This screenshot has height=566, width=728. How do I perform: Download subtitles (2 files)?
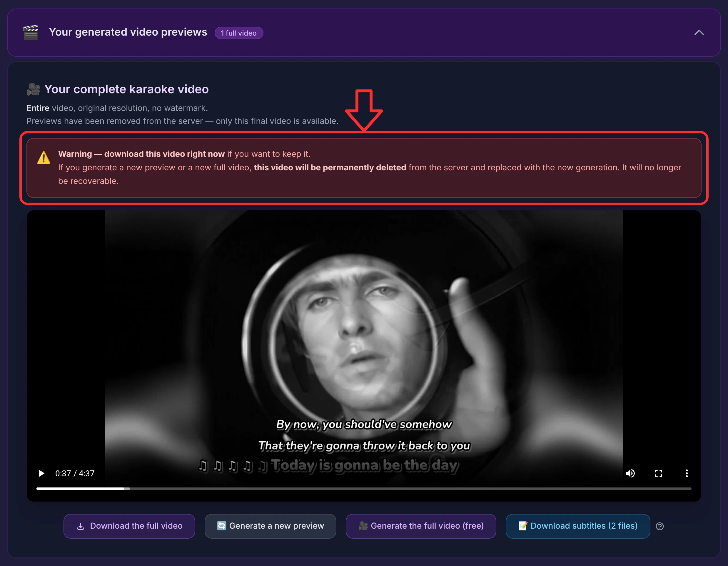point(578,526)
